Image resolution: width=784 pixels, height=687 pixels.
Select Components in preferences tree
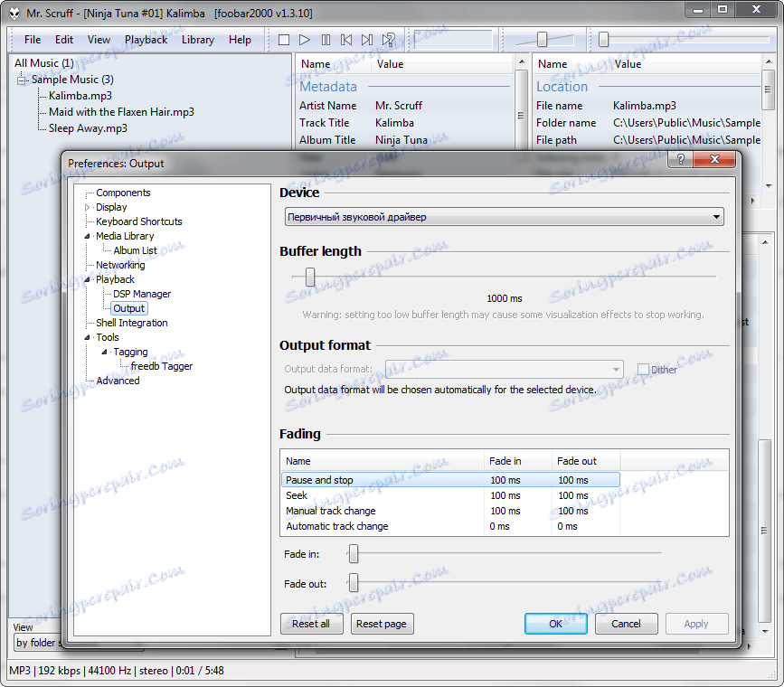click(123, 193)
